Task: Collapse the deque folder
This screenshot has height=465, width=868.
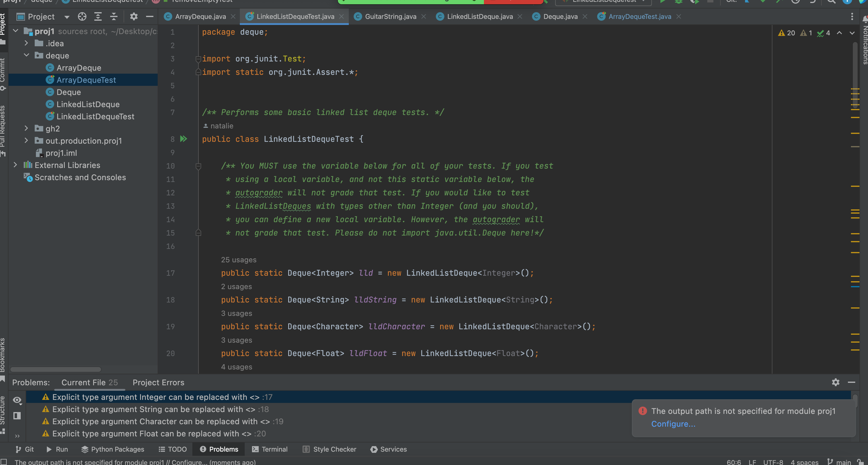Action: [26, 55]
